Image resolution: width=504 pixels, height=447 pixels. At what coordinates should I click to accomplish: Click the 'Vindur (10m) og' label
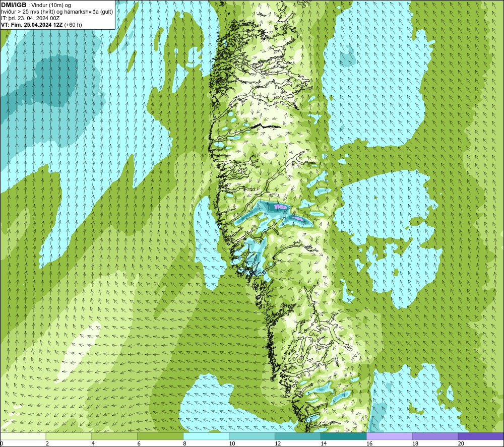(x=51, y=6)
